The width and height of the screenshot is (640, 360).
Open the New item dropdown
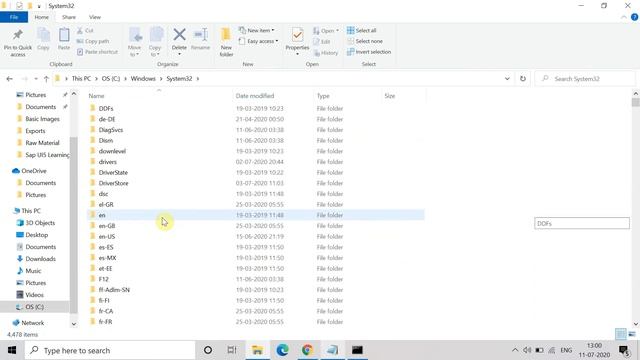click(x=257, y=31)
